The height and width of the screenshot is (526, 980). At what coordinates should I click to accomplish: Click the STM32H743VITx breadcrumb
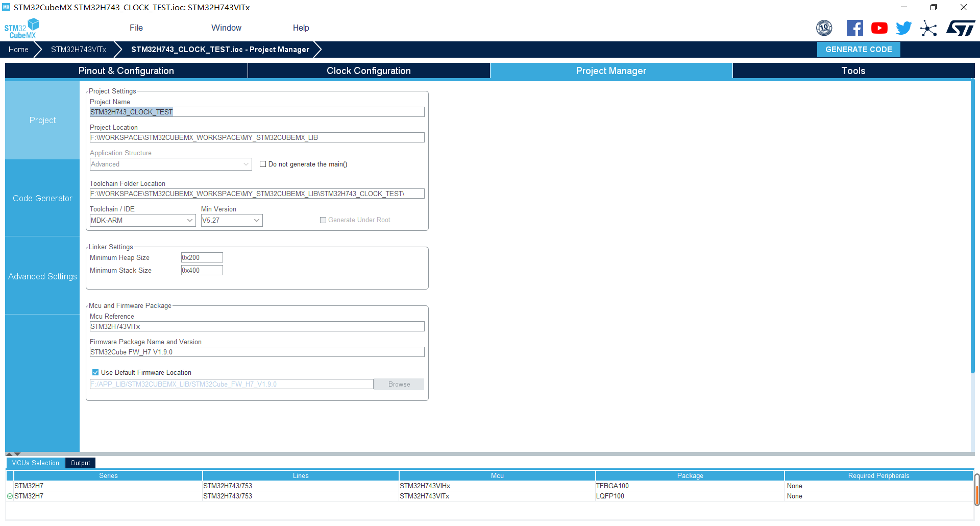pyautogui.click(x=79, y=50)
